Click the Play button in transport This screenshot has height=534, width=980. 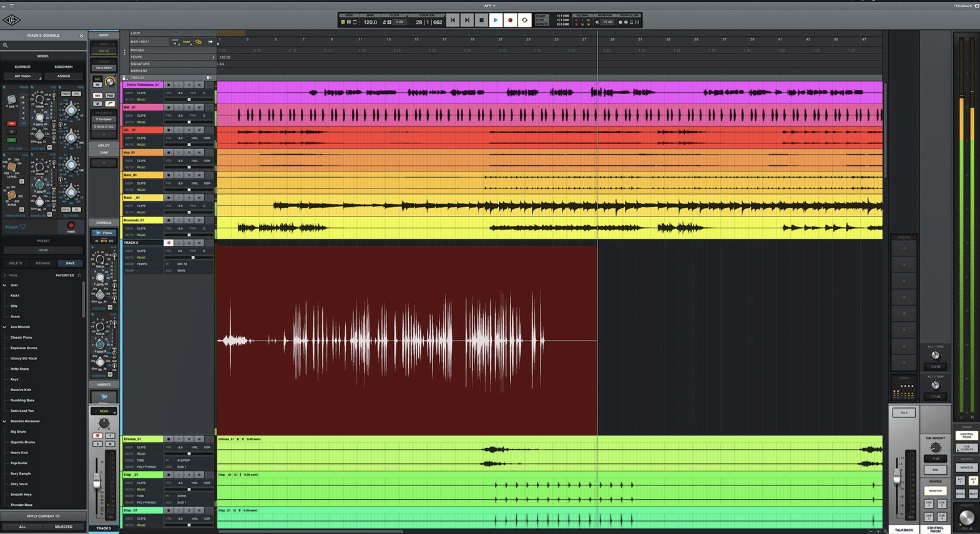point(496,21)
